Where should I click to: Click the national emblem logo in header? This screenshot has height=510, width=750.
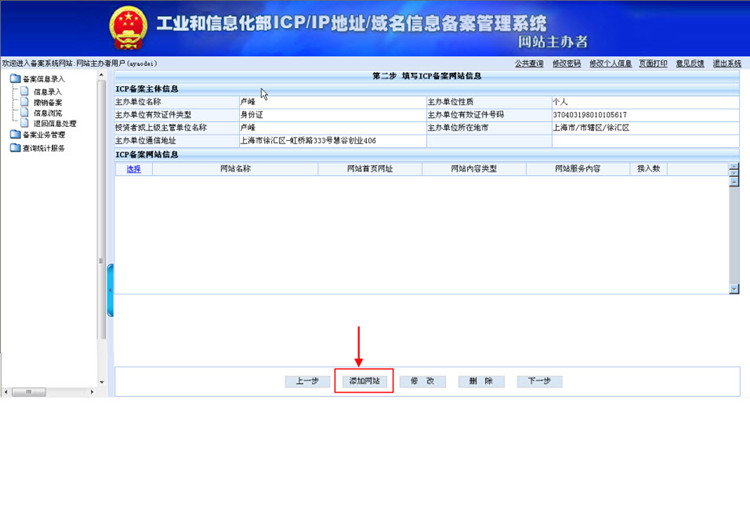126,29
